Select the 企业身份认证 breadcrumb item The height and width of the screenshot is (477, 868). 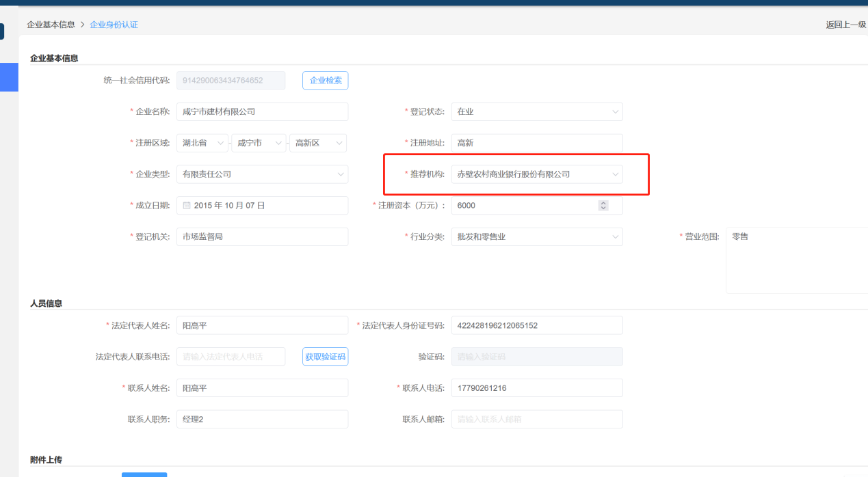114,25
